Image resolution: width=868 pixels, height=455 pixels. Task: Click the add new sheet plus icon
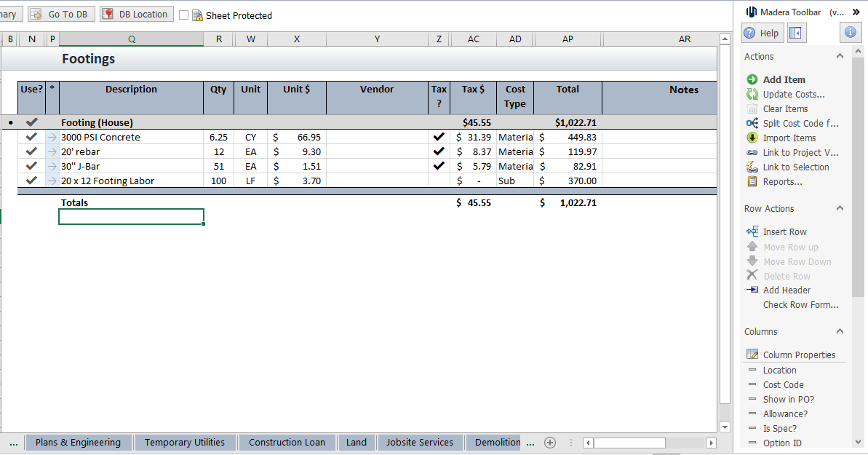pos(550,442)
